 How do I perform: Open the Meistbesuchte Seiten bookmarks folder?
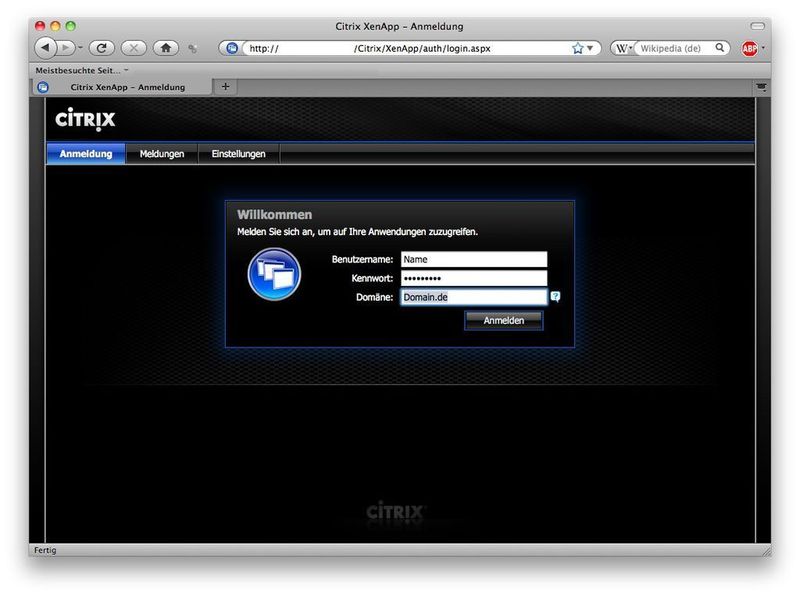pos(82,70)
